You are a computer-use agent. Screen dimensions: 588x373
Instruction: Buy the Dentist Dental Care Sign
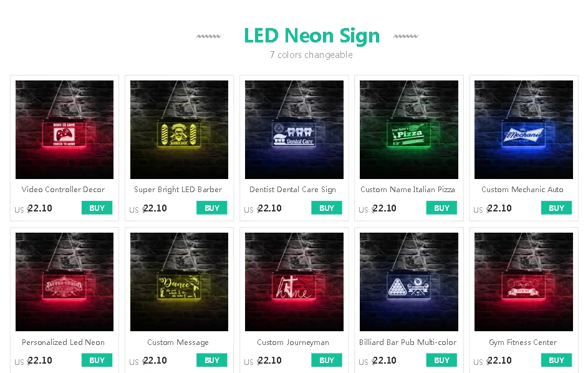coord(326,208)
